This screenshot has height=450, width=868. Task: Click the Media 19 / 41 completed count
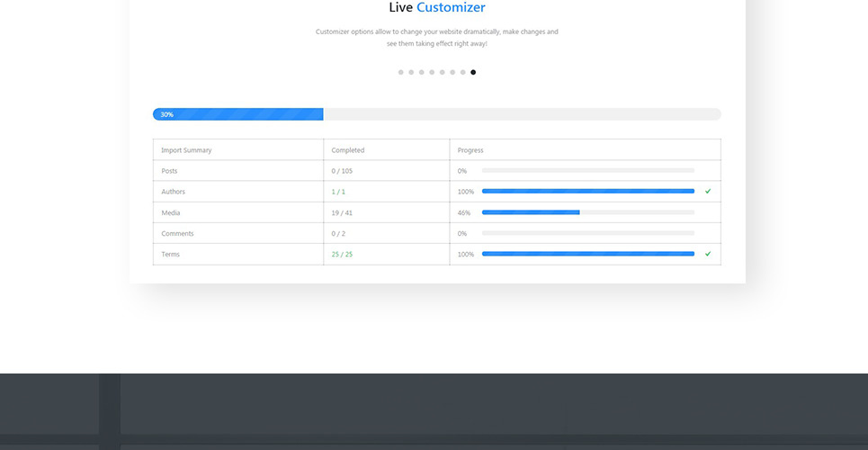tap(342, 212)
